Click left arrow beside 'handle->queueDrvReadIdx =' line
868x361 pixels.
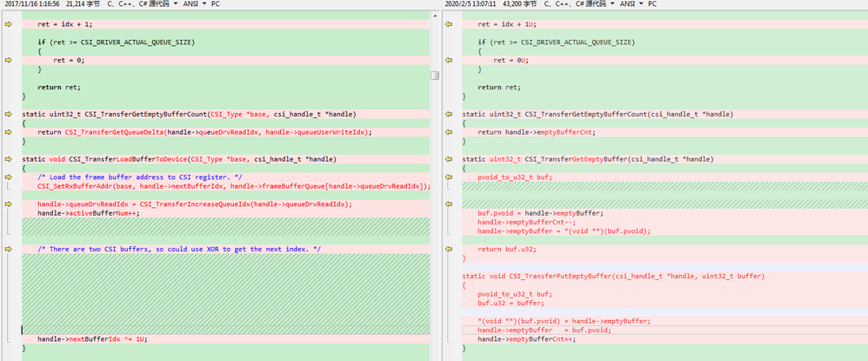pos(8,204)
